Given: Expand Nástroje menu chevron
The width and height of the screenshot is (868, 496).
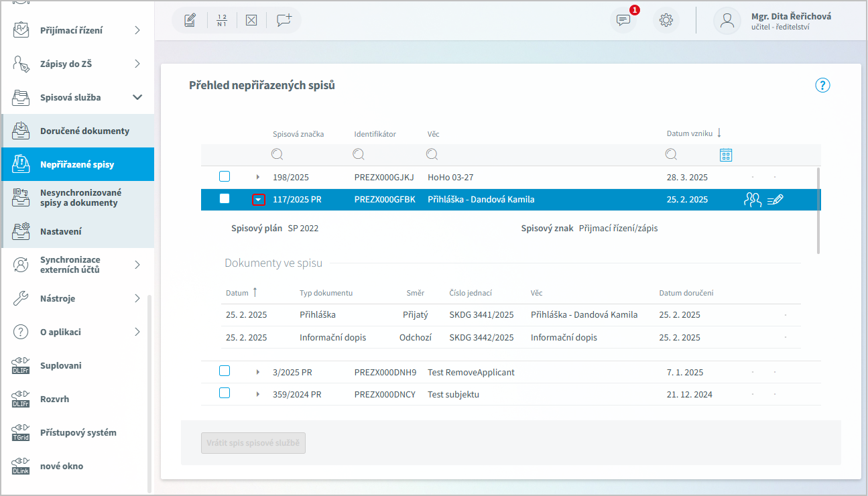Looking at the screenshot, I should click(137, 298).
